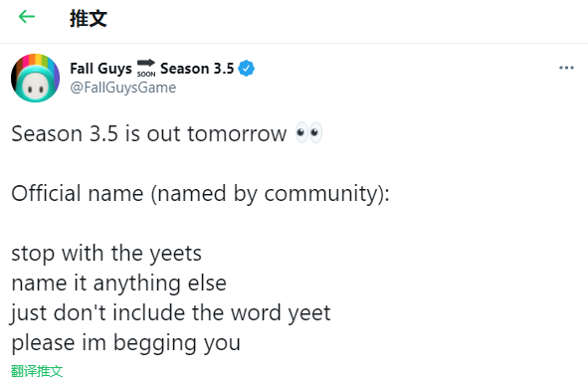Screen dimensions: 588x385
Task: Click the blue verified badge
Action: 247,69
